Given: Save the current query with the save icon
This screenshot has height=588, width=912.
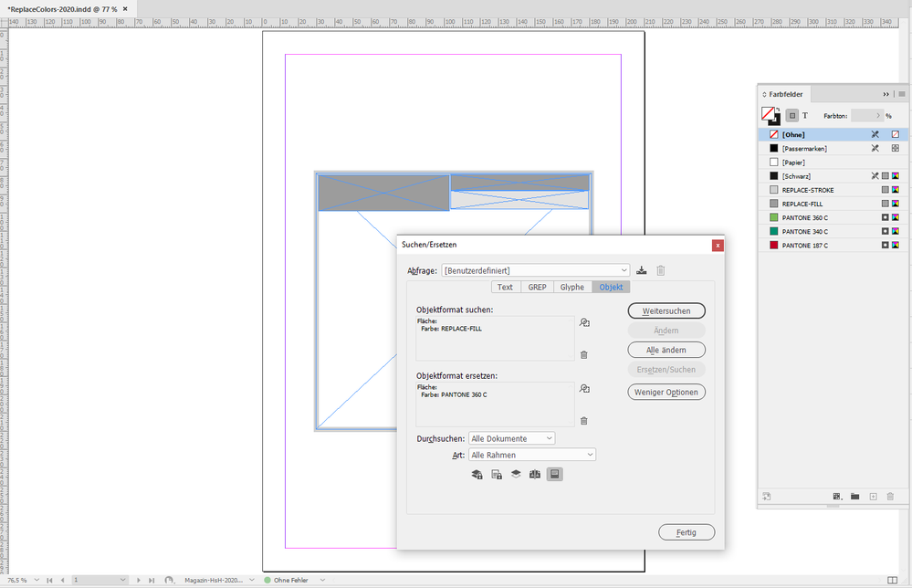Looking at the screenshot, I should (641, 270).
